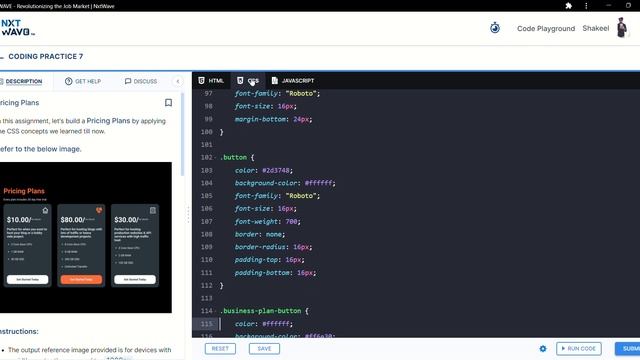Open editor settings gear icon
This screenshot has width=640, height=360.
tap(542, 349)
